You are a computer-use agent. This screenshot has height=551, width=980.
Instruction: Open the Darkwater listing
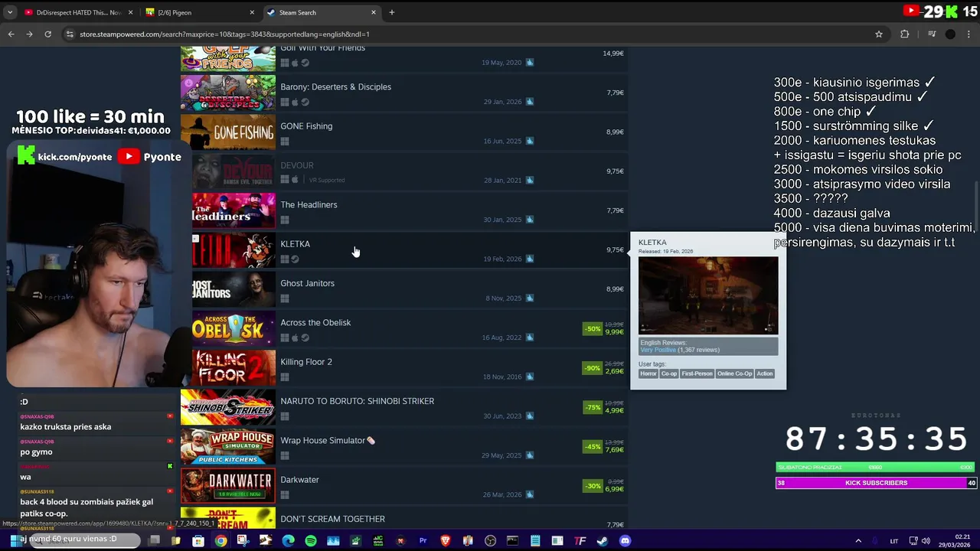click(403, 486)
